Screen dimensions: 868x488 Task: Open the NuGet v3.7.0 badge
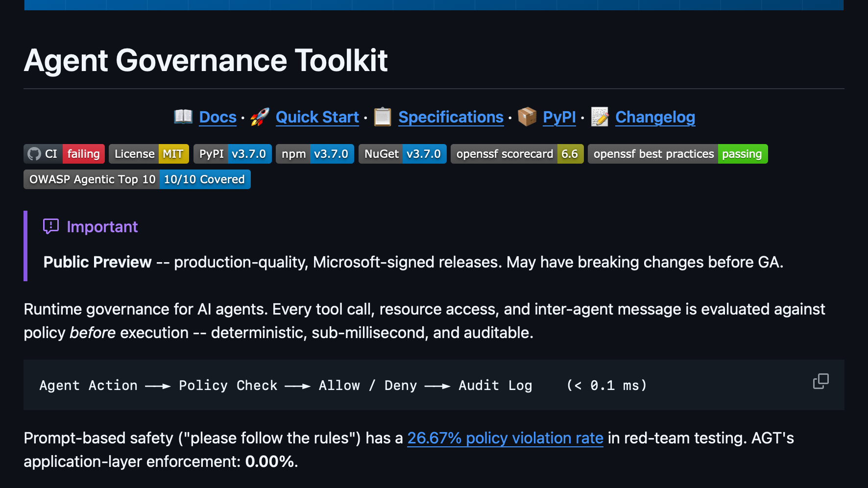(403, 154)
